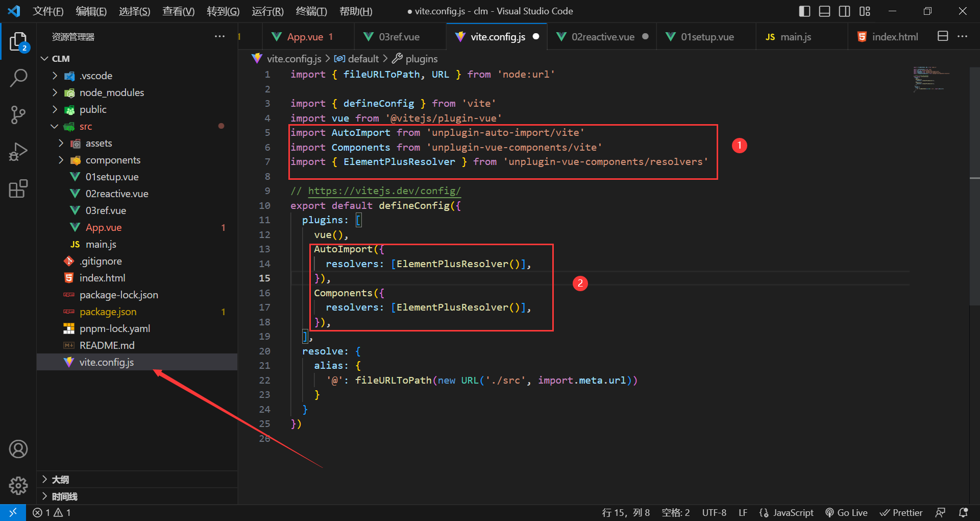Screen dimensions: 980x521
Task: Click the remote connection indicator in status bar
Action: coord(13,512)
